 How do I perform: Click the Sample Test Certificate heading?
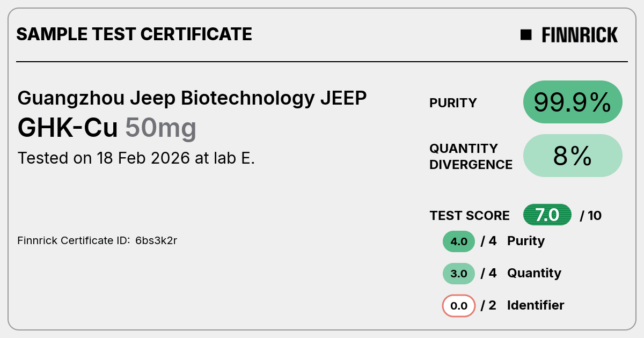[134, 34]
